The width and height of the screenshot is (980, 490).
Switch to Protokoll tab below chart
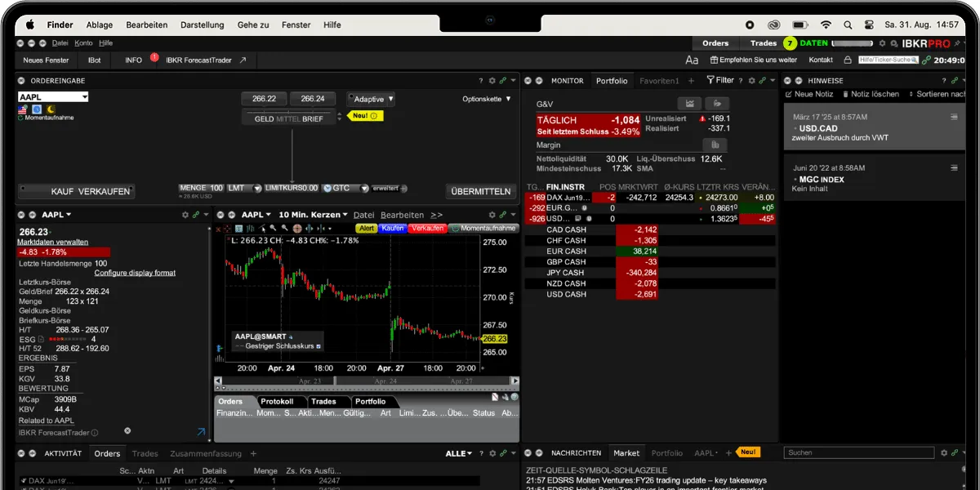click(278, 401)
